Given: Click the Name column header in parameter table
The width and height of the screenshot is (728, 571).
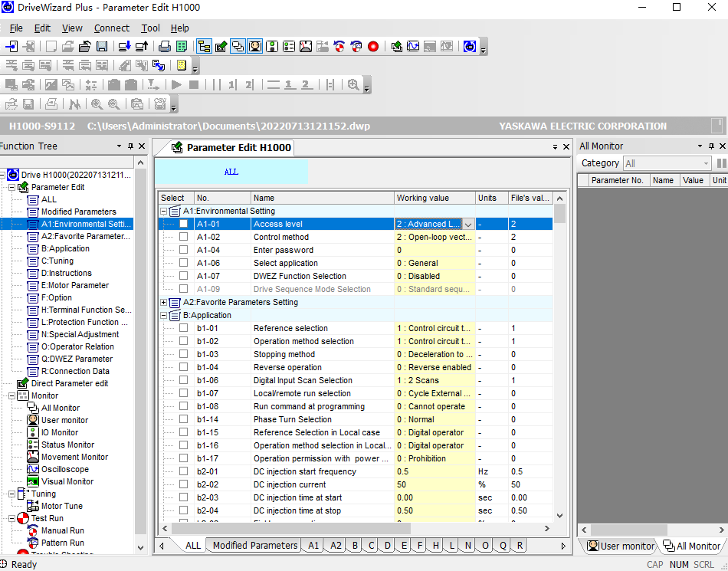Looking at the screenshot, I should 323,198.
